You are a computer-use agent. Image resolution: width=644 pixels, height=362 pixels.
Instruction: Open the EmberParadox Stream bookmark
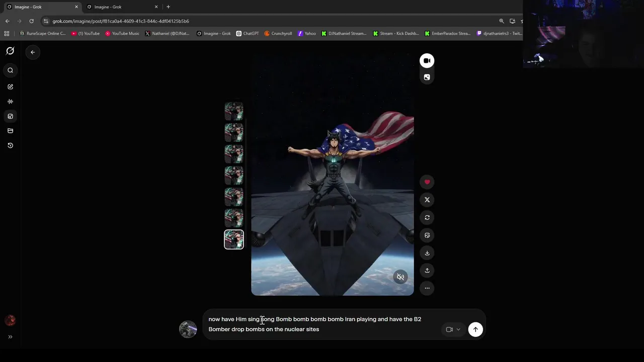point(448,34)
